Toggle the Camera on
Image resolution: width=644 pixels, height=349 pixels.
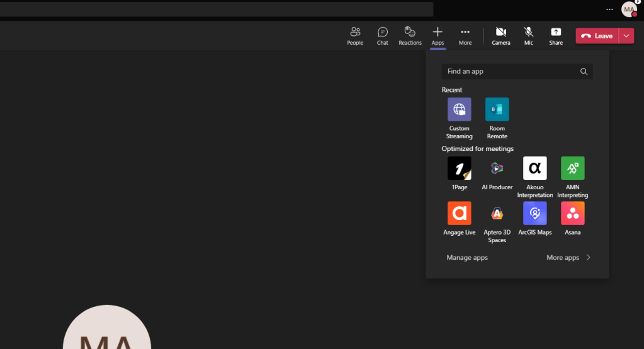[x=500, y=35]
